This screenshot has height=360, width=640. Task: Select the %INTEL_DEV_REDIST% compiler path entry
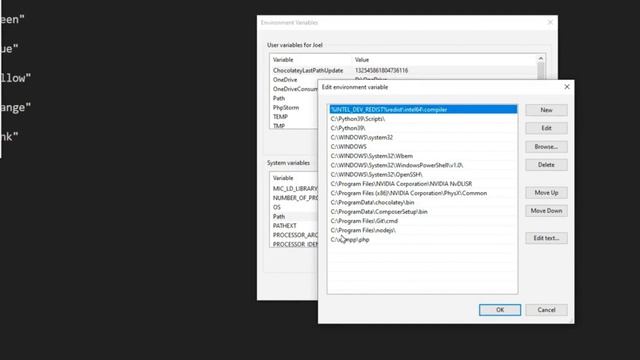click(x=423, y=109)
